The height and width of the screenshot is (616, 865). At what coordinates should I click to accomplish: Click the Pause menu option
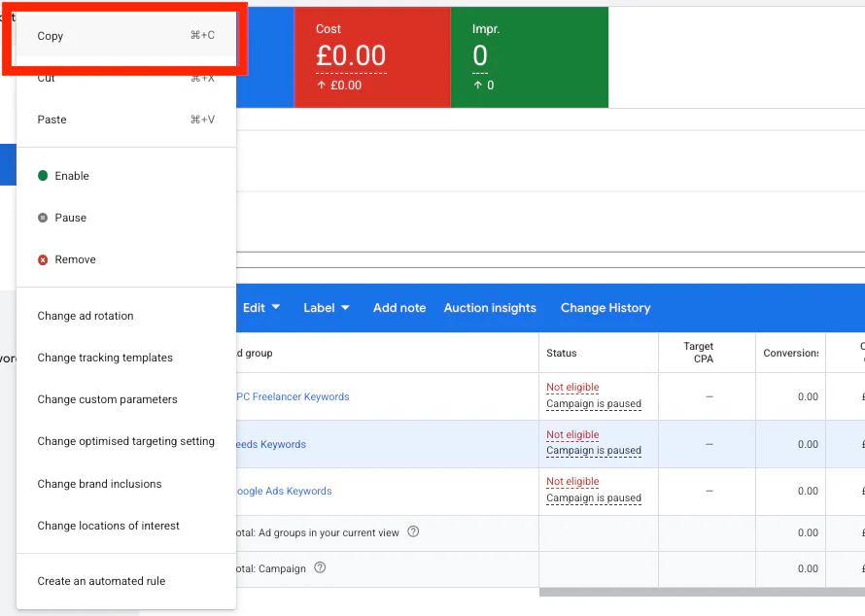point(126,218)
